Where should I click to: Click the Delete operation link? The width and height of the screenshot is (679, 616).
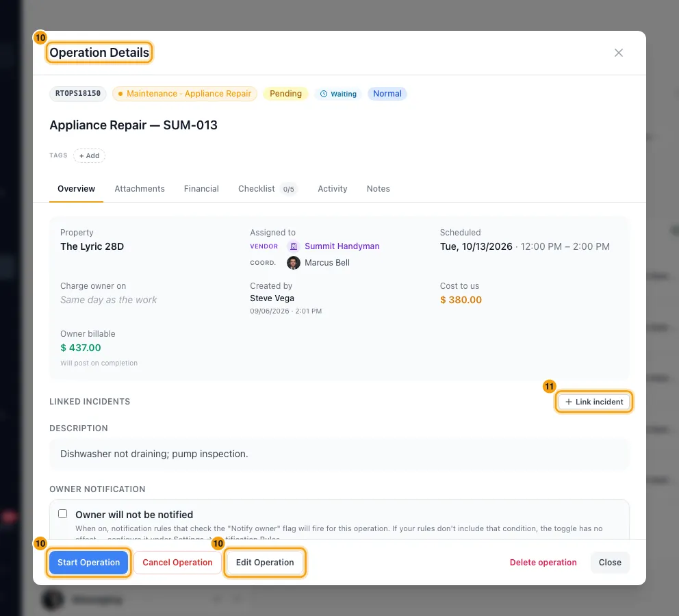tap(543, 563)
